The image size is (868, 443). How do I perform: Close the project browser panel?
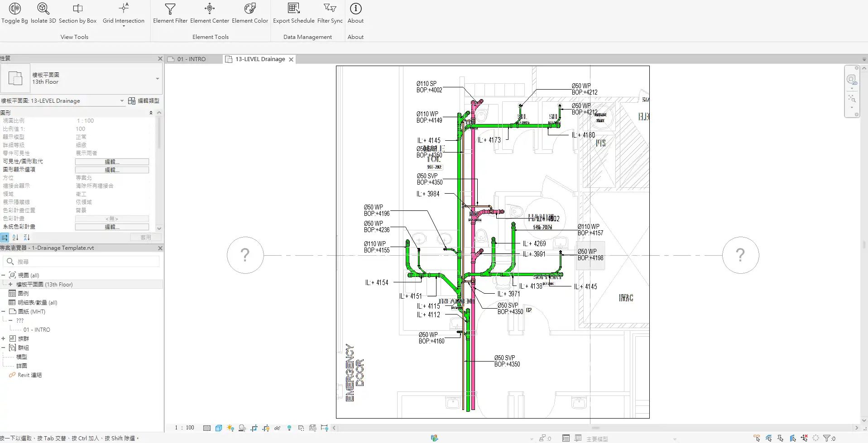click(x=160, y=248)
